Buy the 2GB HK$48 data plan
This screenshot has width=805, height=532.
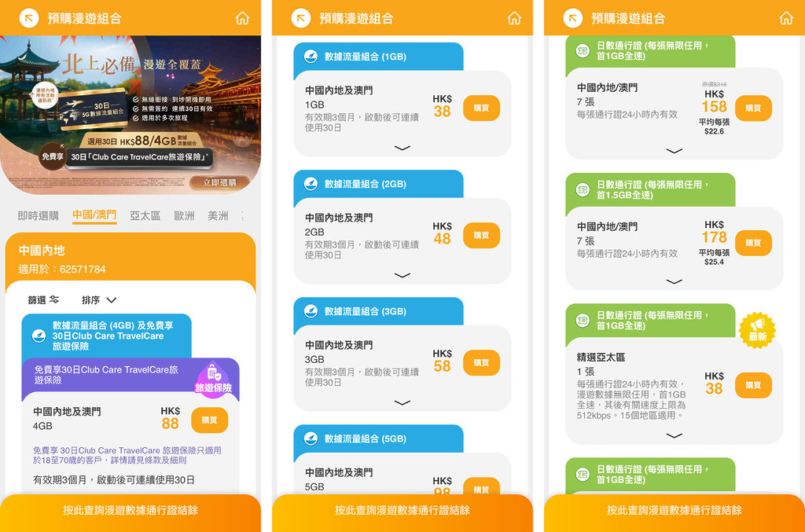click(481, 236)
